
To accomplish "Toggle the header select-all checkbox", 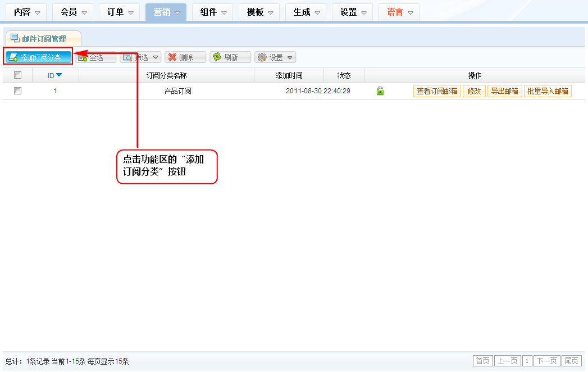I will pyautogui.click(x=17, y=75).
